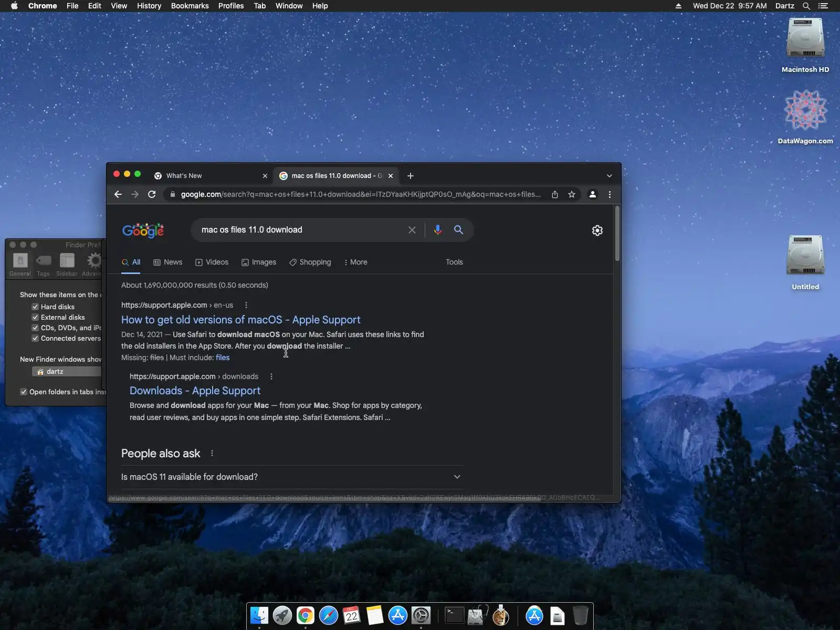Toggle the Connected servers checkbox
Viewport: 840px width, 630px height.
pyautogui.click(x=35, y=338)
